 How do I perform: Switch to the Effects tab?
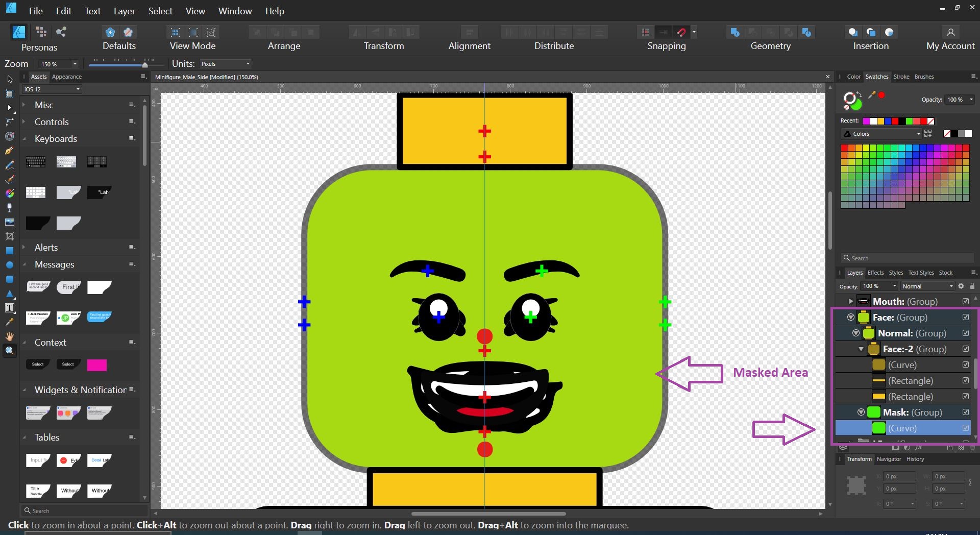click(x=875, y=273)
